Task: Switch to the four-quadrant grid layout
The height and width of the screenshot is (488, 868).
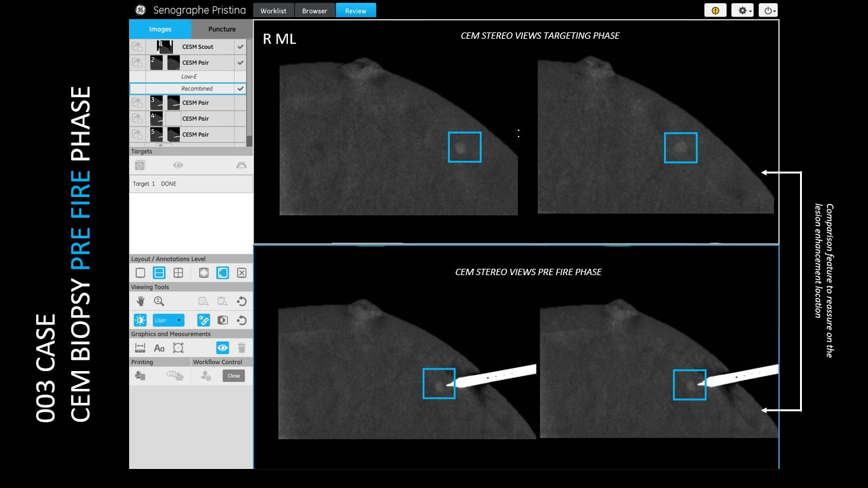Action: click(179, 273)
